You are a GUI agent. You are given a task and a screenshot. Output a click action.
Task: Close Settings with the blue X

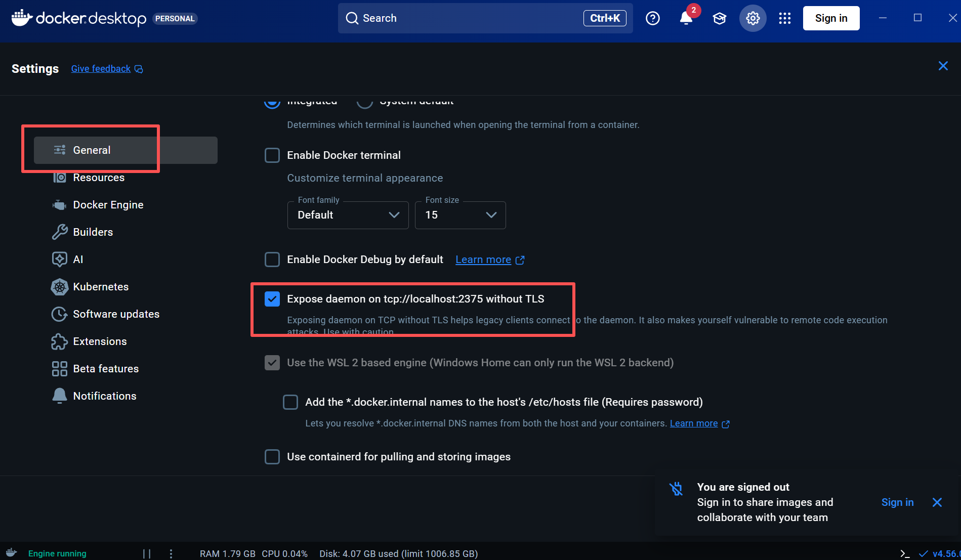coord(943,66)
